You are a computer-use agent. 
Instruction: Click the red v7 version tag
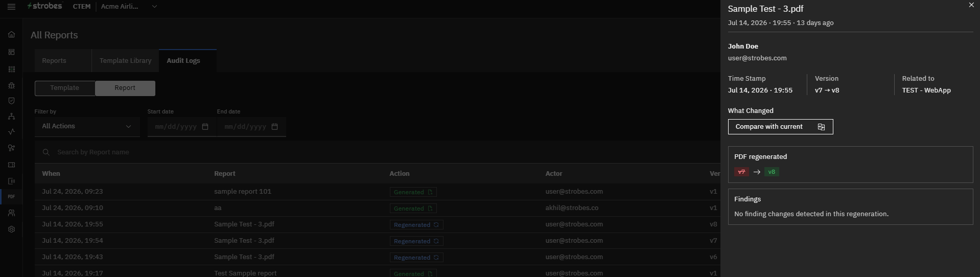pyautogui.click(x=741, y=172)
